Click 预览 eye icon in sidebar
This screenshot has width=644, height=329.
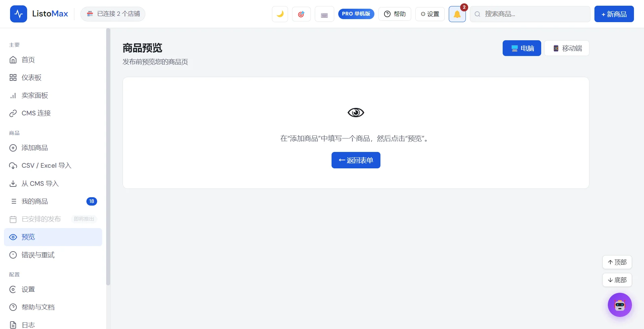pos(13,237)
